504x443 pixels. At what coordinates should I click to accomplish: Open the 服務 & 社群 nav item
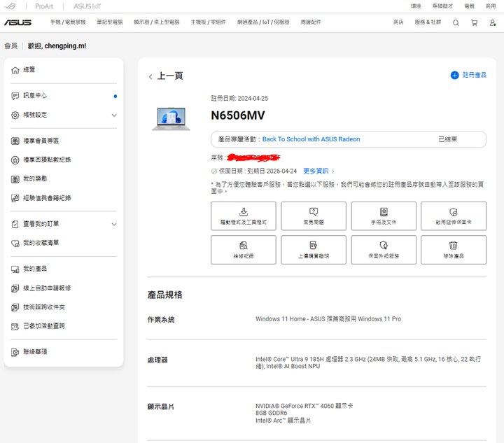point(428,22)
